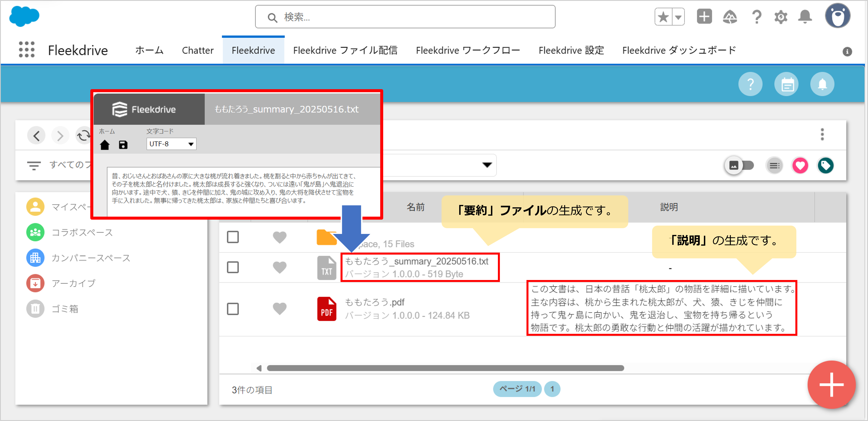This screenshot has width=868, height=421.
Task: Show favorites with the pink heart icon
Action: (x=800, y=165)
